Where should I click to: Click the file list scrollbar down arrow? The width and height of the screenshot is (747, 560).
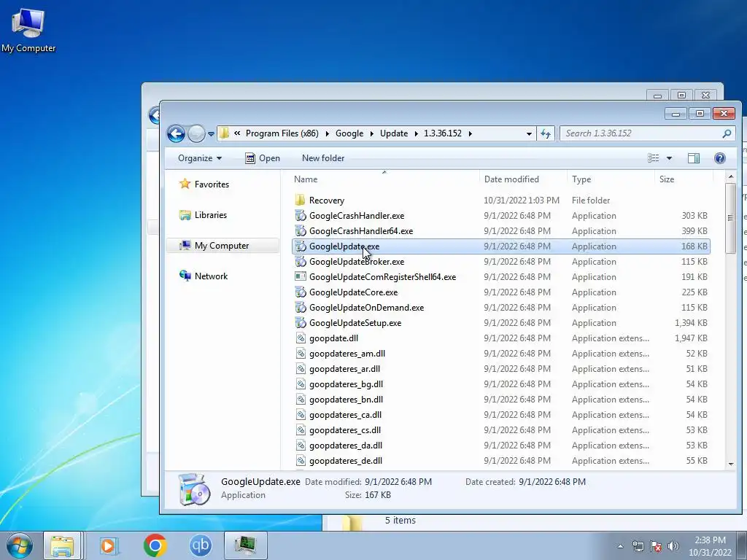pos(731,464)
